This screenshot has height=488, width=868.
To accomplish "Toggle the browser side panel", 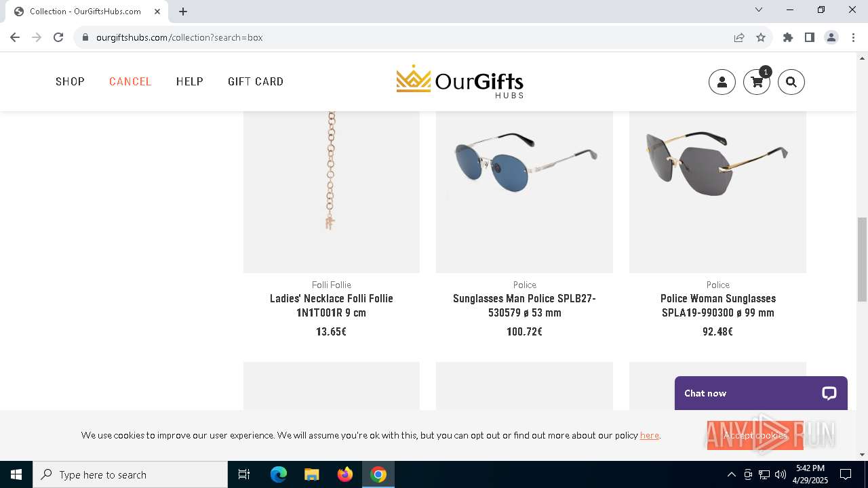I will pyautogui.click(x=810, y=37).
